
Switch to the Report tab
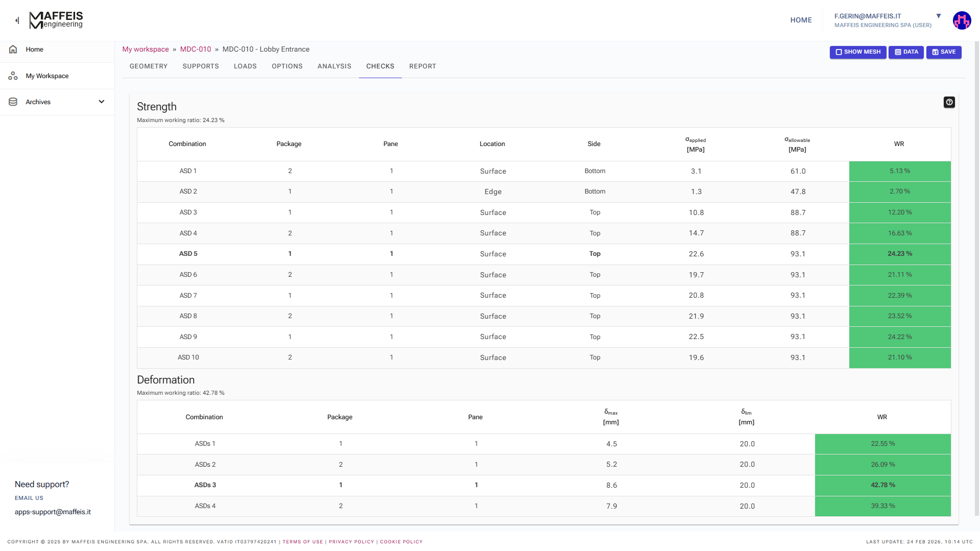point(422,66)
